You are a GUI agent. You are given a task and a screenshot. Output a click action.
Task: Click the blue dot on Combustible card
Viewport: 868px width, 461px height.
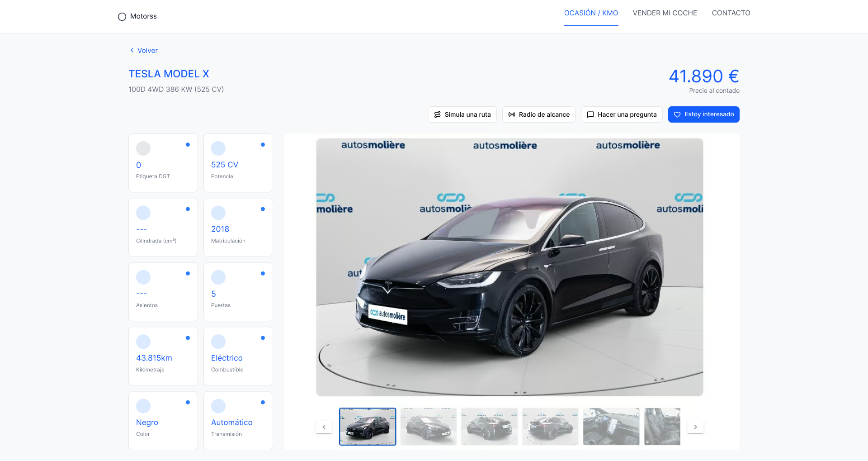point(263,338)
